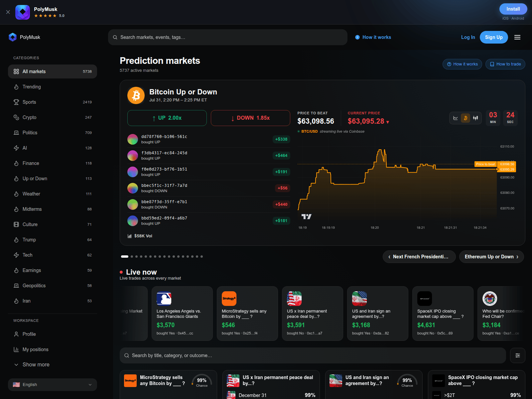The width and height of the screenshot is (532, 399).
Task: Open Trending category
Action: [x=53, y=87]
